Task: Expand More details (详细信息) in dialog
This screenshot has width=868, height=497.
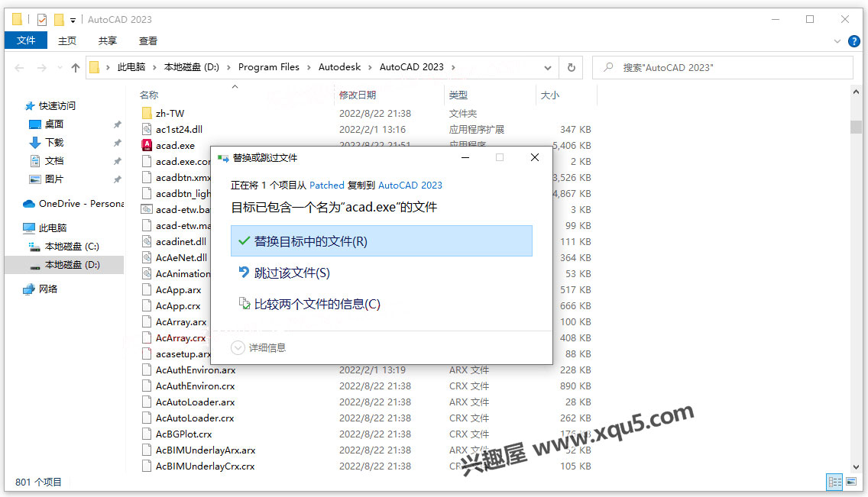Action: 258,347
